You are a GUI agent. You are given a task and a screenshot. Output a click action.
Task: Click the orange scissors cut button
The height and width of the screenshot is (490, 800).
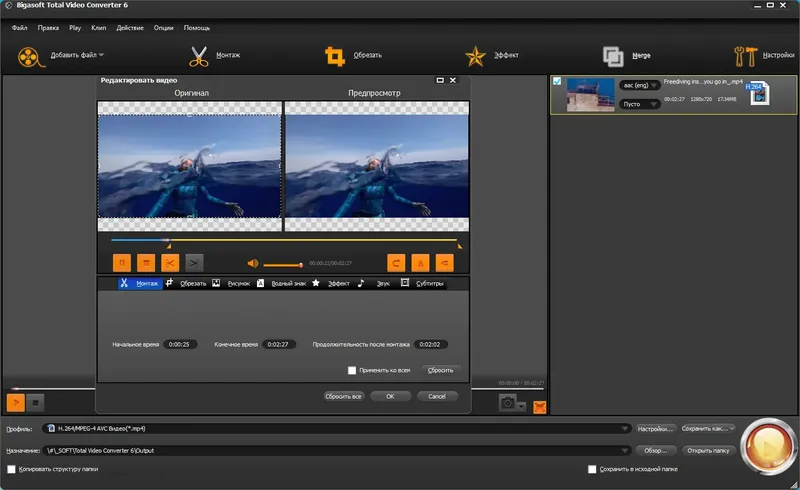click(x=170, y=263)
